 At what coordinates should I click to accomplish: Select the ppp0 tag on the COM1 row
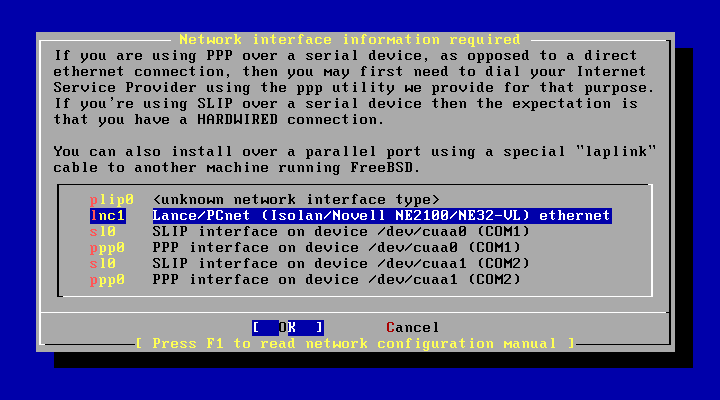pyautogui.click(x=107, y=248)
